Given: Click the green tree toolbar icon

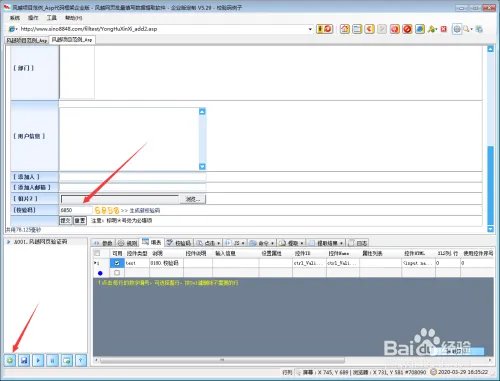Looking at the screenshot, I should pyautogui.click(x=432, y=29).
